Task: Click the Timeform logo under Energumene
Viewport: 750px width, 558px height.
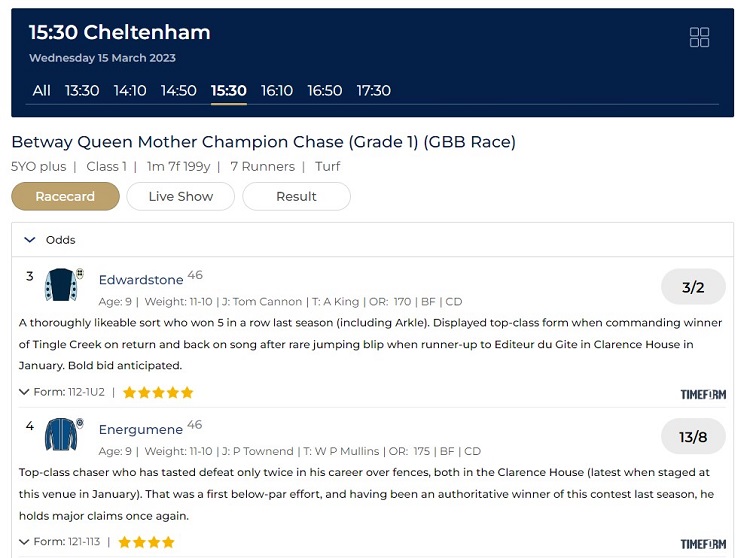Action: point(703,544)
